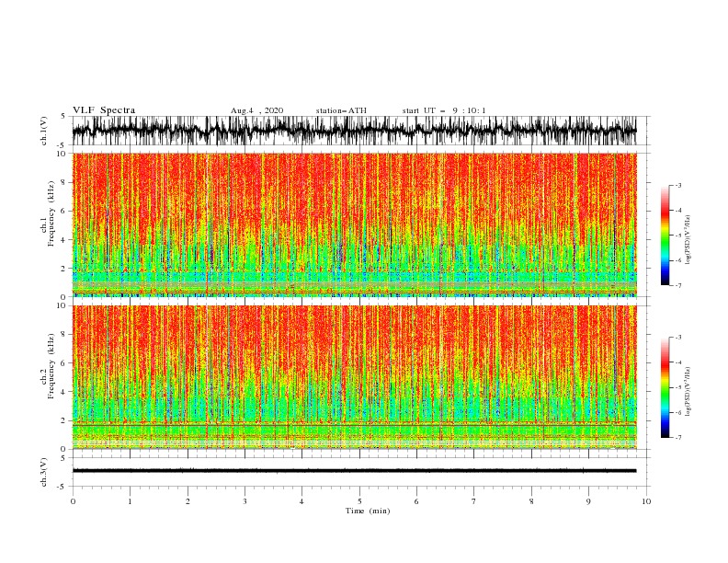The height and width of the screenshot is (563, 728).
Task: Click the ch.1 spectrogram plot area
Action: coord(354,224)
